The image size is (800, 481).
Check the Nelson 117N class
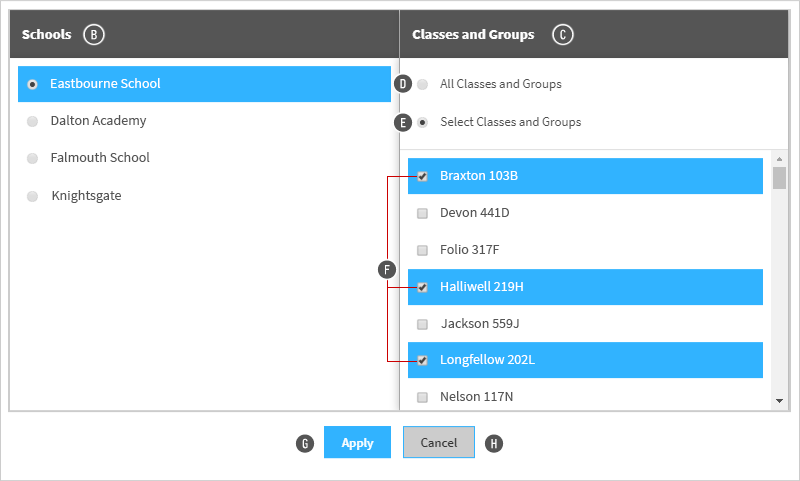(422, 397)
